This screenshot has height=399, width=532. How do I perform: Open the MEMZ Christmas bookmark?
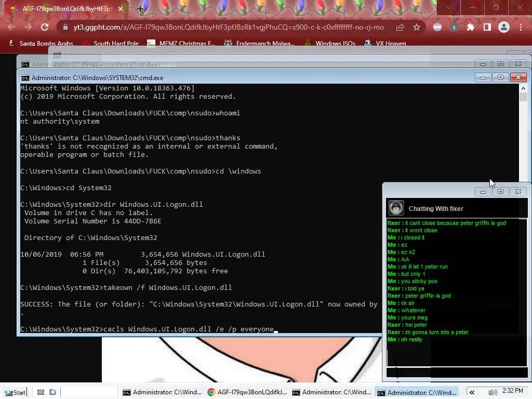pos(181,43)
